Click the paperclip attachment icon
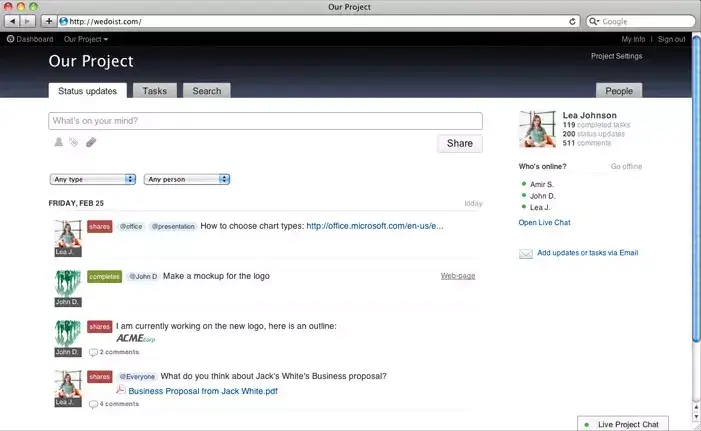 click(x=91, y=142)
